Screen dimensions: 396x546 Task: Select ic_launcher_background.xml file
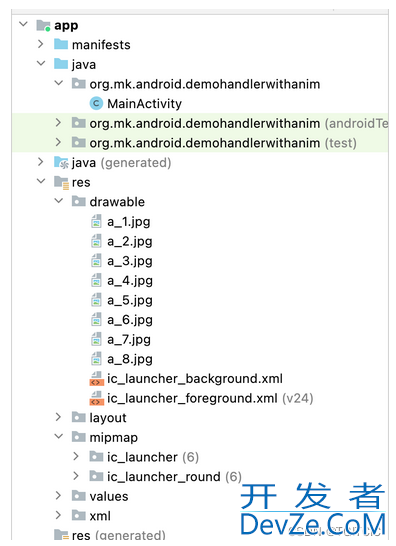coord(195,379)
